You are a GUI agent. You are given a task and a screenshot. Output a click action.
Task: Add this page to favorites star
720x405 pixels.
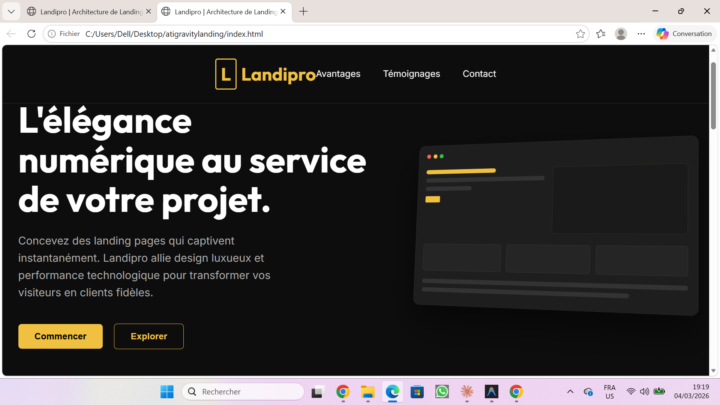[580, 34]
